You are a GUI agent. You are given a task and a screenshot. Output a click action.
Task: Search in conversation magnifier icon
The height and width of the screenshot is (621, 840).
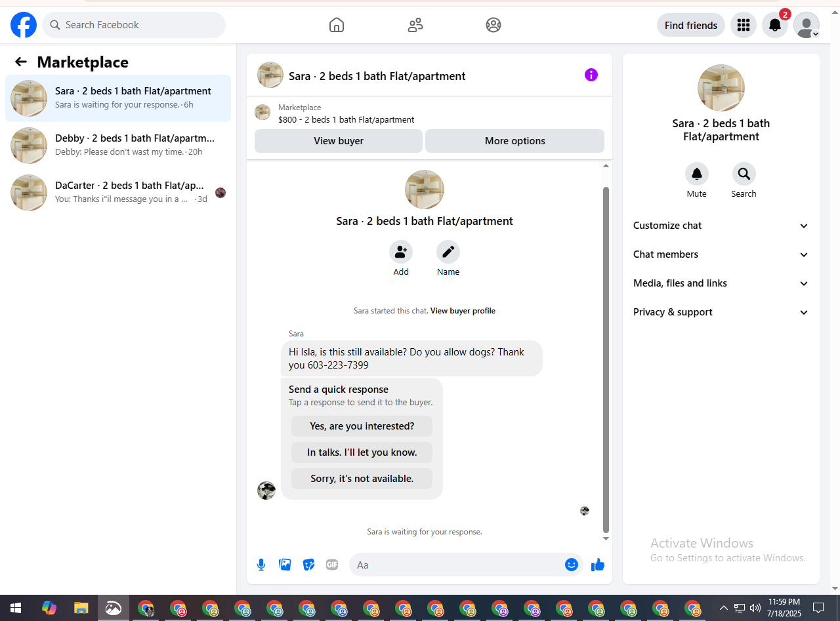click(744, 174)
